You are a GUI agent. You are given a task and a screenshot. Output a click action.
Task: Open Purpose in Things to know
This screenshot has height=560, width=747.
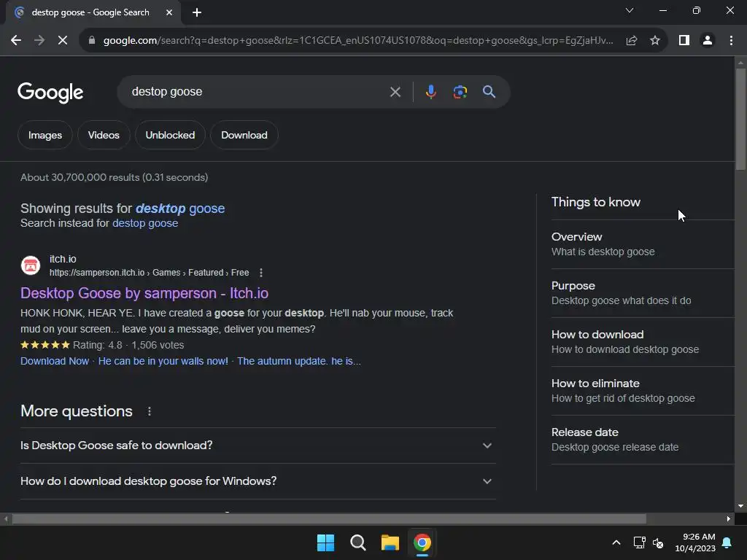point(642,293)
